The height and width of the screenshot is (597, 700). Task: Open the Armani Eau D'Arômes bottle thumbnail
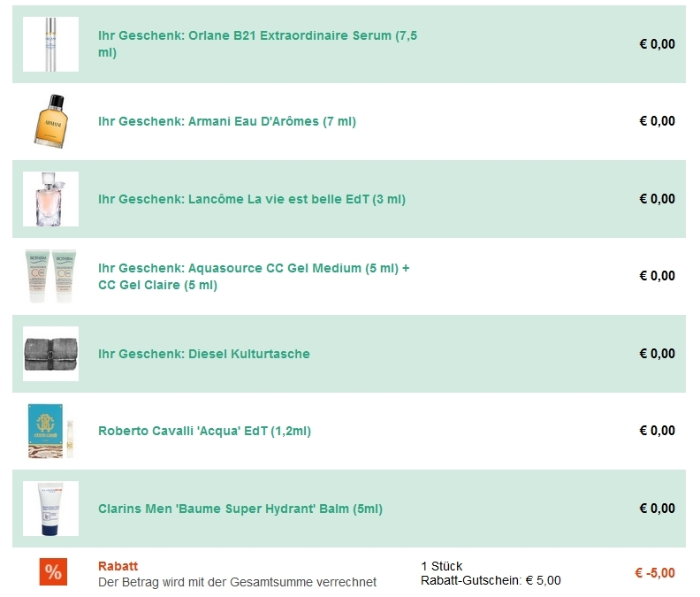coord(50,121)
